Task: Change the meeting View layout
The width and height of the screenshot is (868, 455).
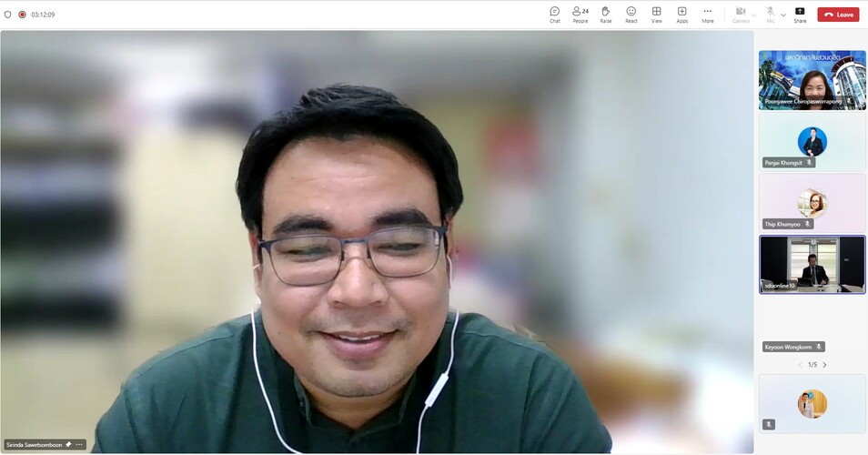Action: [656, 14]
